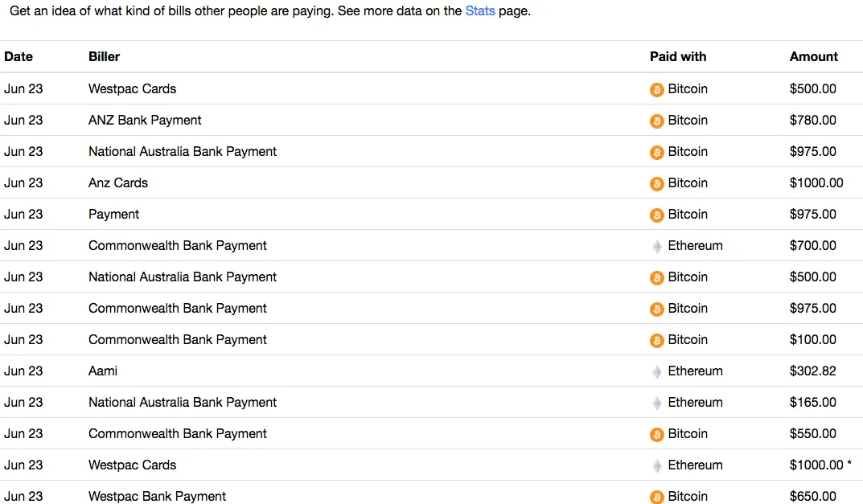Click Ethereum label in the Aami row

coord(695,371)
